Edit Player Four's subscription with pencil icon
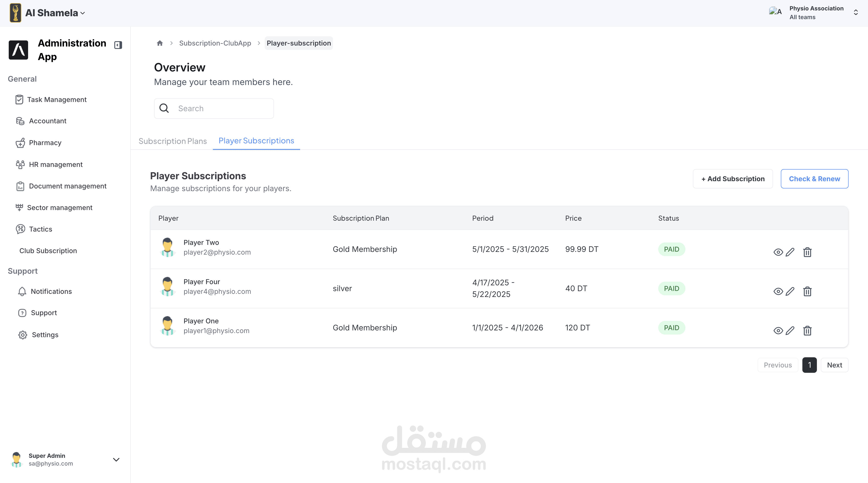 click(x=790, y=291)
